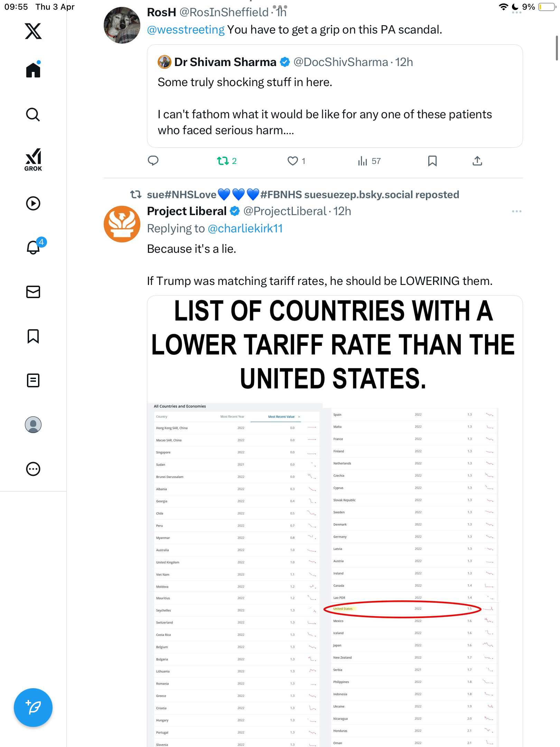Open the video play icon in sidebar
Image resolution: width=560 pixels, height=747 pixels.
[x=33, y=203]
